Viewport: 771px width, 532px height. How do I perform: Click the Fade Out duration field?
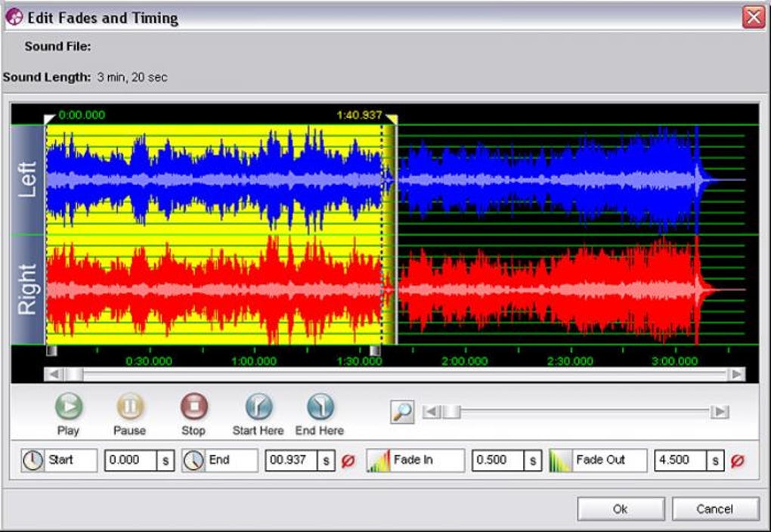tap(680, 461)
